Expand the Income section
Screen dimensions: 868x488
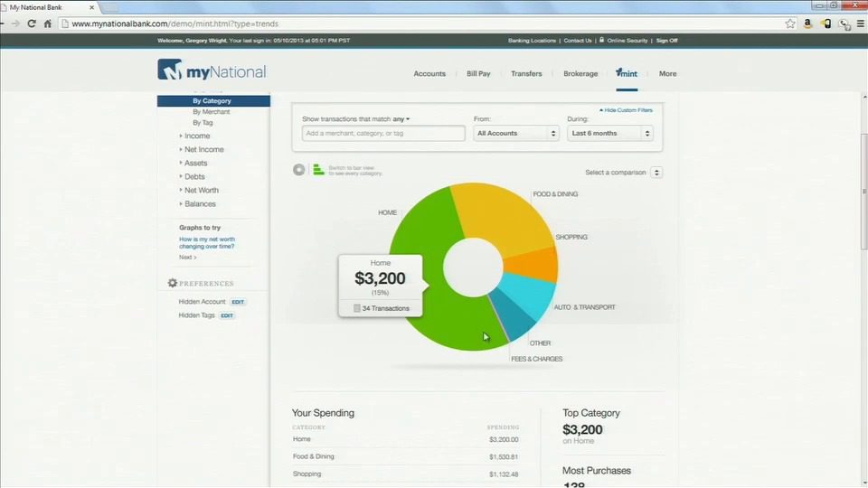click(197, 136)
